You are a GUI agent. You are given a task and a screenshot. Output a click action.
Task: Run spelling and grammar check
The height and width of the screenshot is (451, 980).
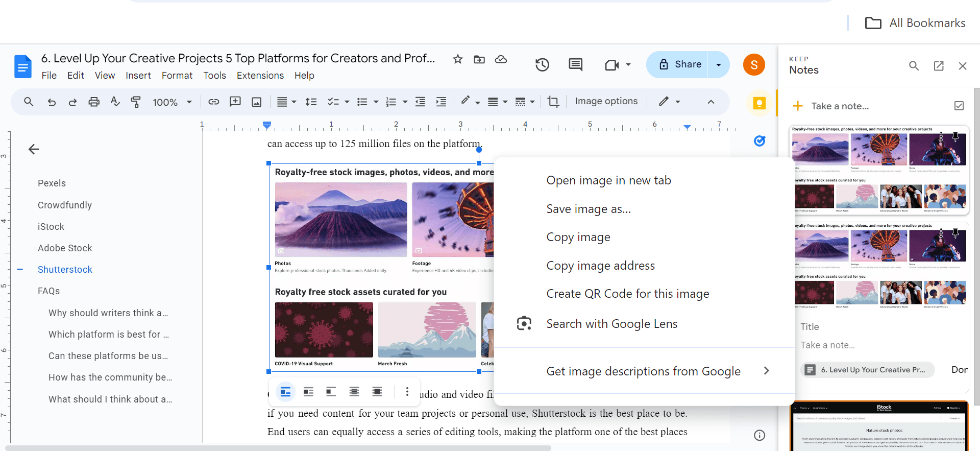click(x=115, y=102)
